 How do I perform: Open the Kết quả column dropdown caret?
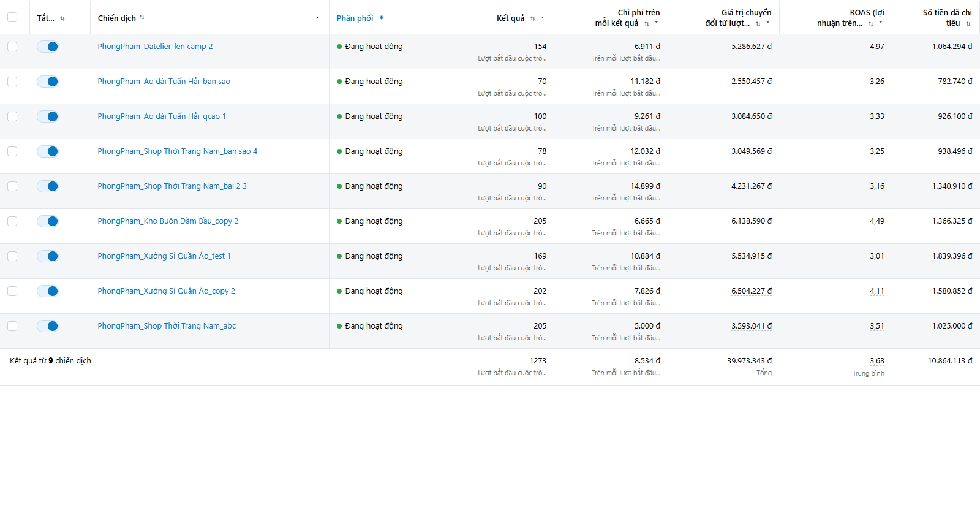pos(543,18)
